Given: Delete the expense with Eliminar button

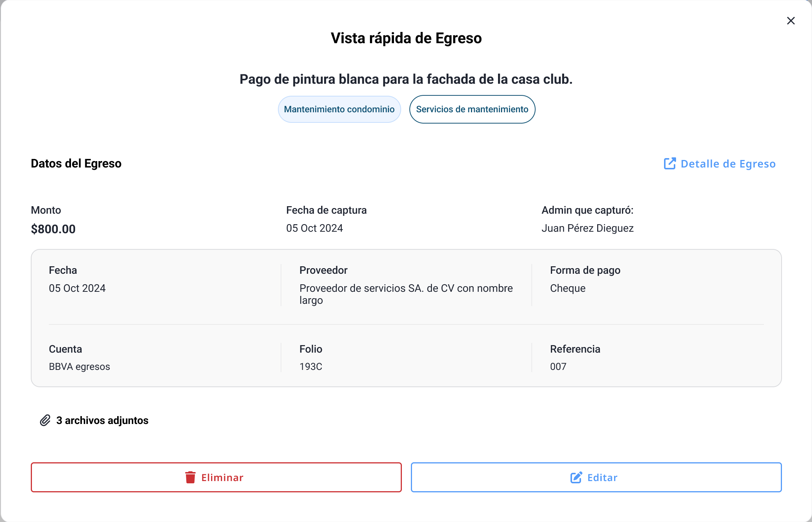Looking at the screenshot, I should coord(216,477).
